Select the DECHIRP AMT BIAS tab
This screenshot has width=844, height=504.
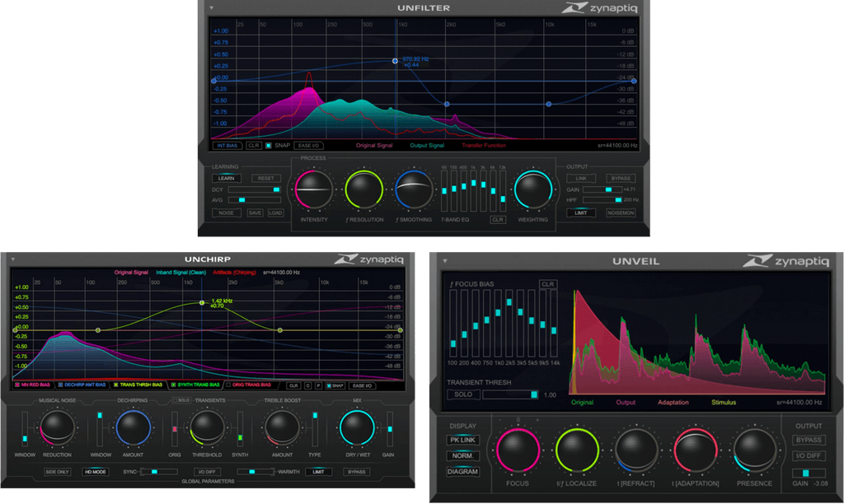coord(82,385)
